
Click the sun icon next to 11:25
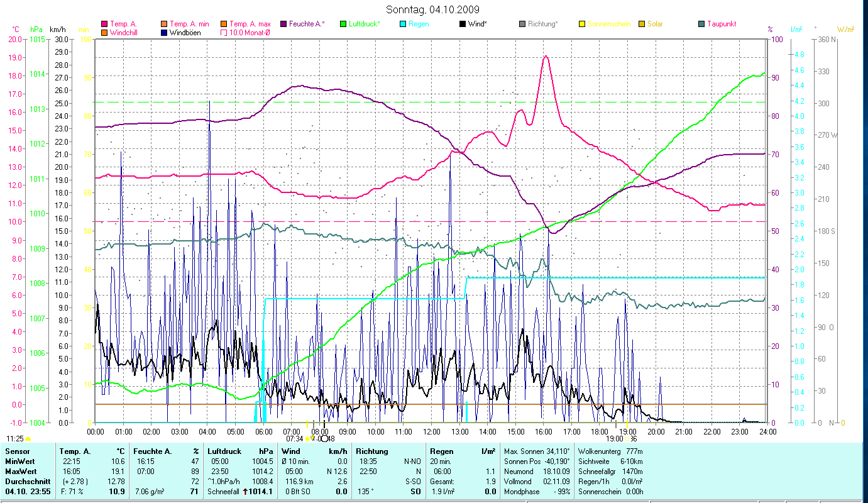click(28, 438)
